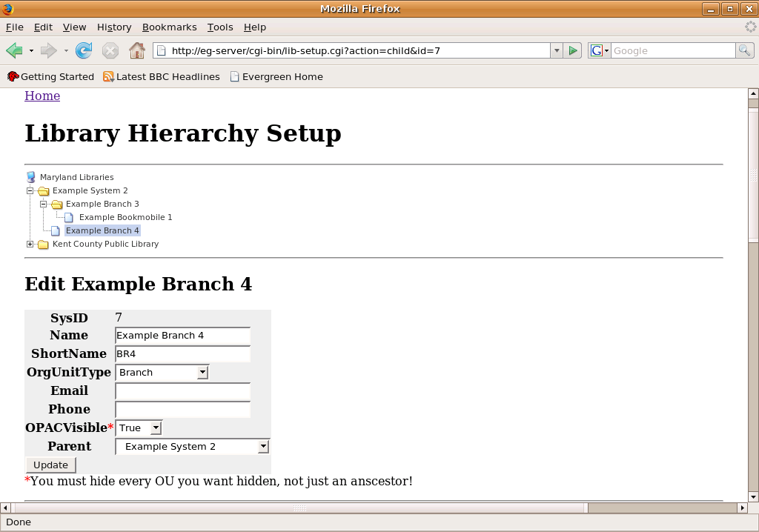The width and height of the screenshot is (759, 532).
Task: Open Latest BBC Headlines feed bookmark
Action: pos(161,76)
